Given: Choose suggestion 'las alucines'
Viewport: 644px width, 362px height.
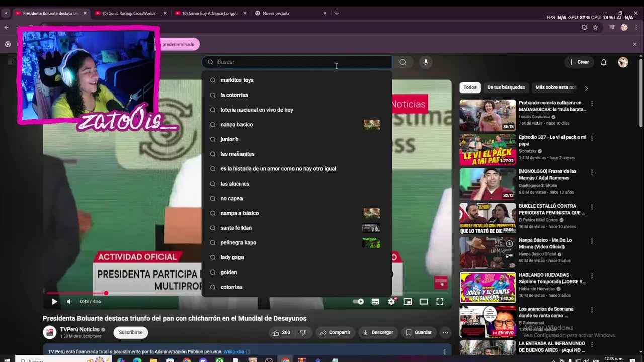Looking at the screenshot, I should click(x=297, y=184).
